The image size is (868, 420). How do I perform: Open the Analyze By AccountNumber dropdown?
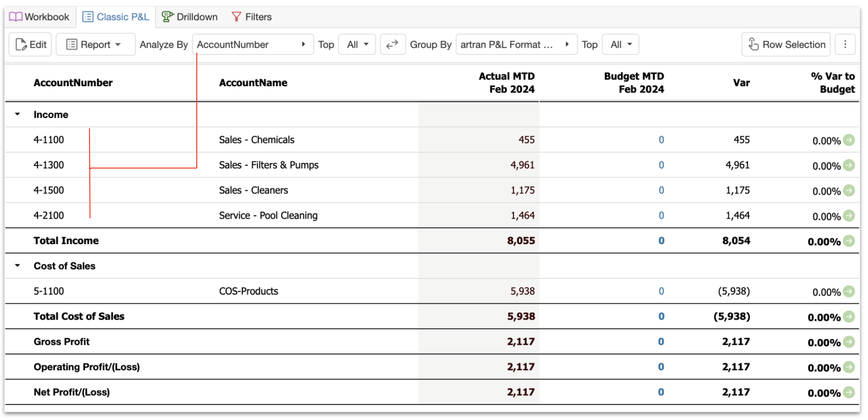(x=253, y=44)
